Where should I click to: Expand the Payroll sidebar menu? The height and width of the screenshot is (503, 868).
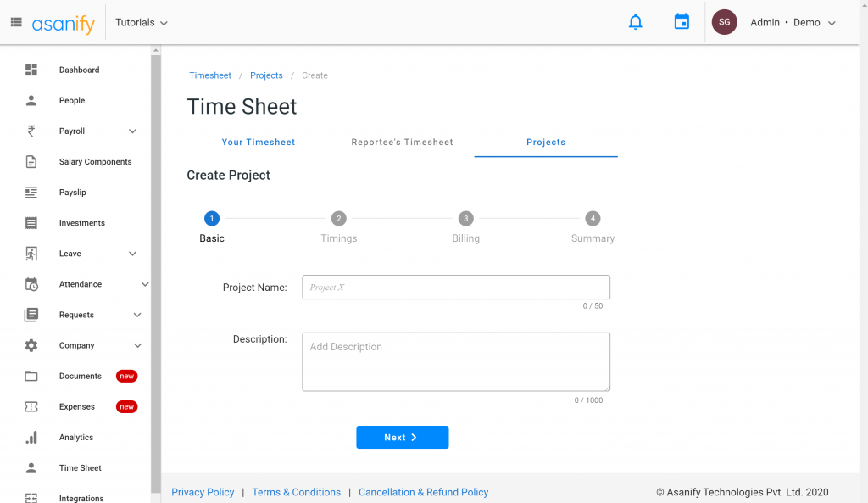[132, 131]
